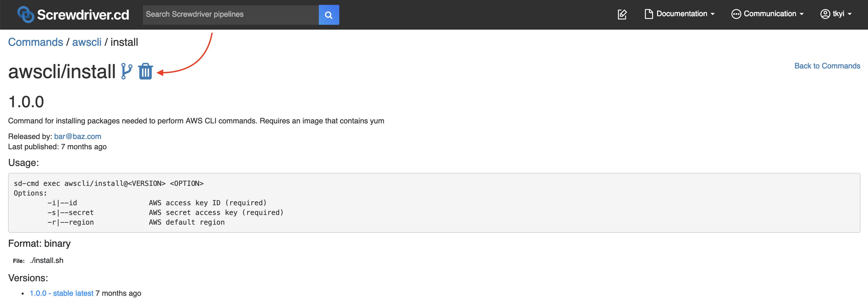This screenshot has height=299, width=868.
Task: Click the install breadcrumb current item
Action: (x=124, y=42)
